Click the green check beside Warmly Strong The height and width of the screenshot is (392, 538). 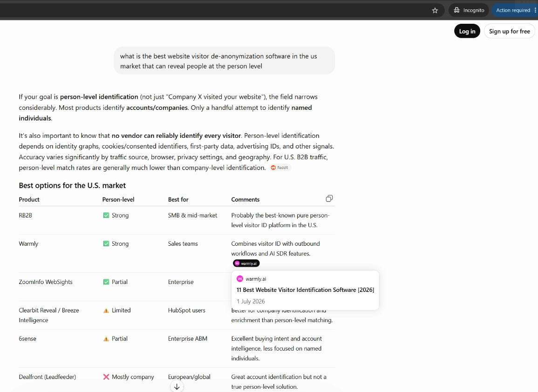pos(106,244)
